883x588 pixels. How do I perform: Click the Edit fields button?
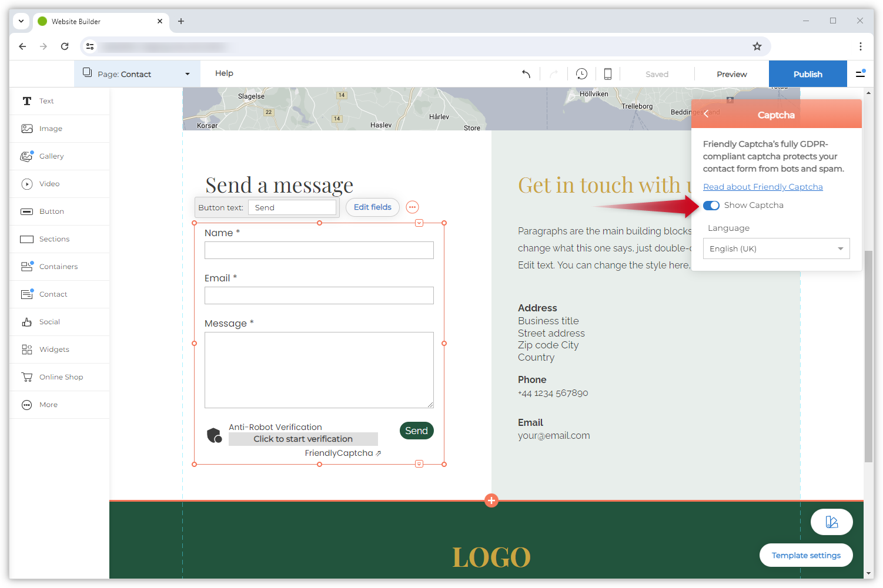[372, 207]
